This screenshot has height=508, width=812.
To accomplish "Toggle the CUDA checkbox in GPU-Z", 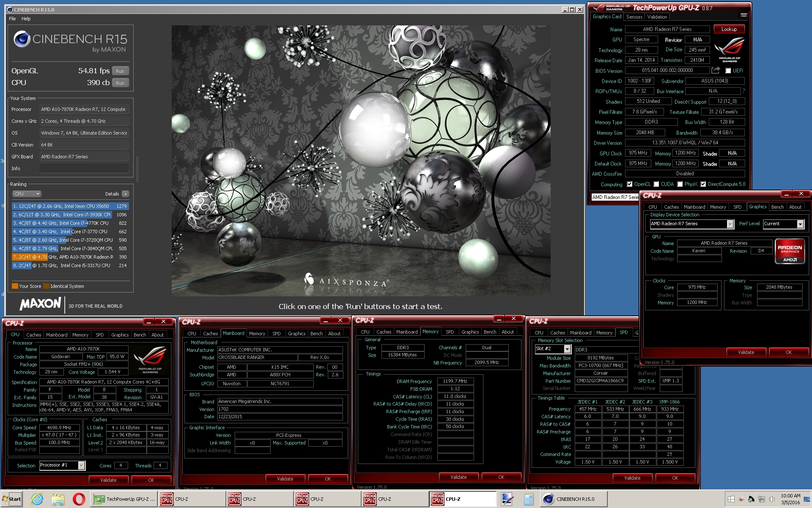I will 656,184.
